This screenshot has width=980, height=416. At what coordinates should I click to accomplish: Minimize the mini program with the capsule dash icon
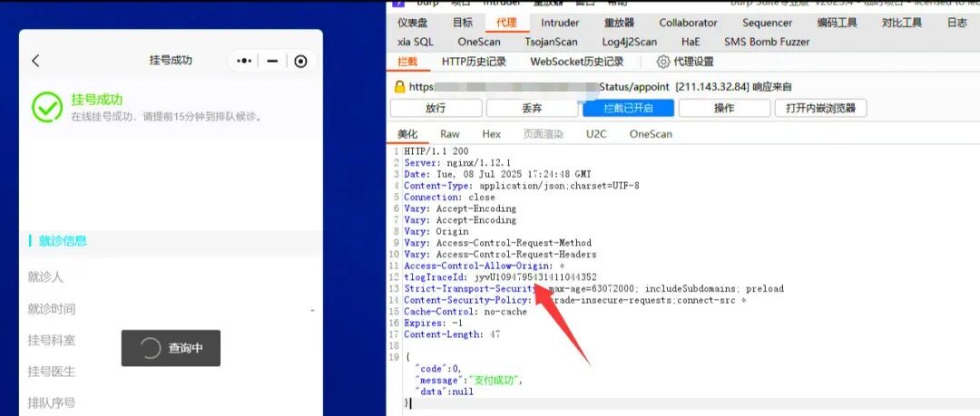click(272, 62)
